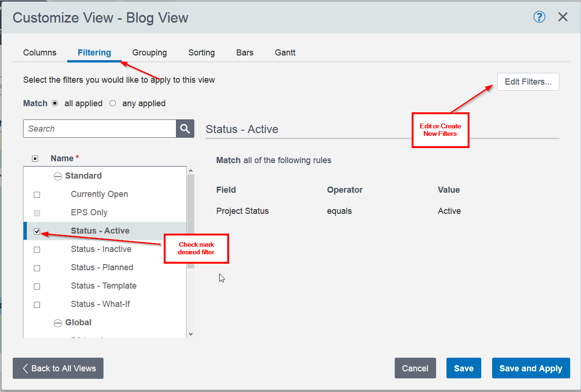The height and width of the screenshot is (392, 581).
Task: Click the search magnifier icon button
Action: pos(185,129)
